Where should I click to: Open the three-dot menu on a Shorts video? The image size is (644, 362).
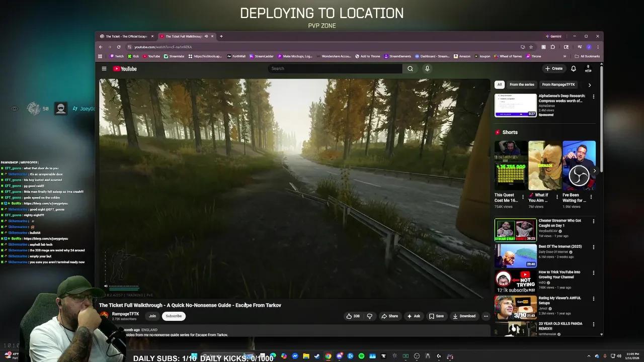click(522, 196)
